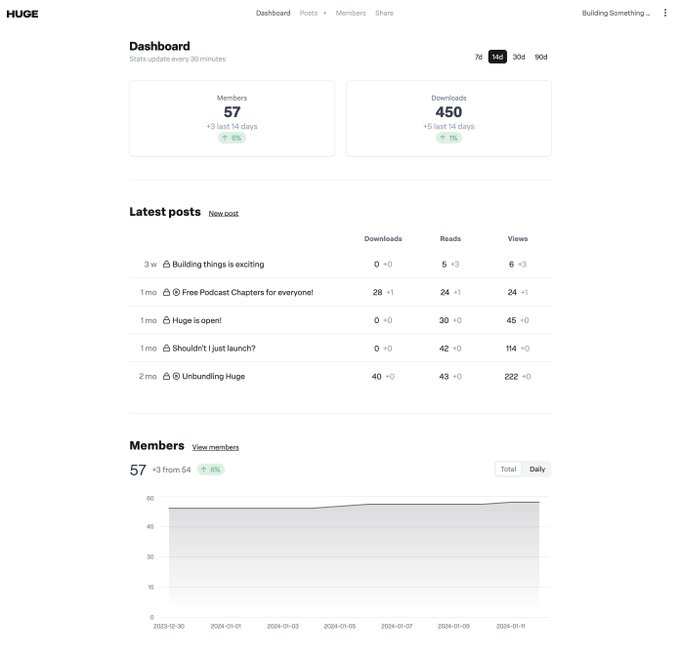680x658 pixels.
Task: Click up-arrow 6% badge in Members card
Action: point(232,138)
